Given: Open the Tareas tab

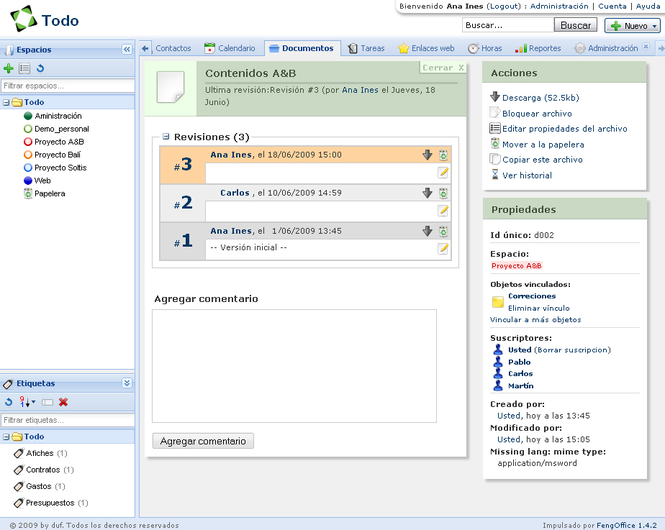Looking at the screenshot, I should (366, 48).
